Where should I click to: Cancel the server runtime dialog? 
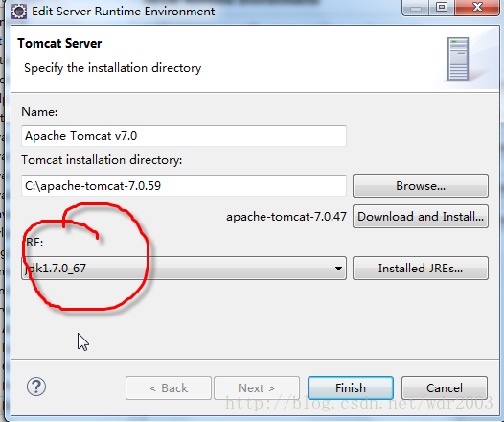[x=445, y=387]
